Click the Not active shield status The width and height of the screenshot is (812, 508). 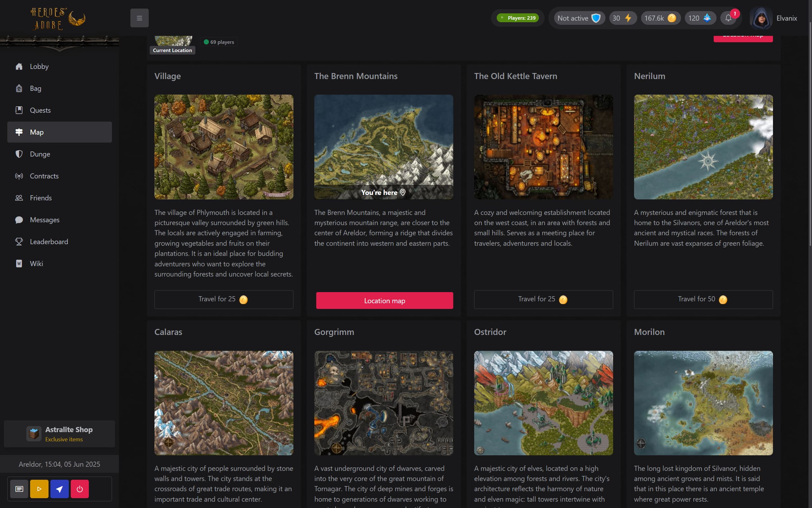point(579,18)
